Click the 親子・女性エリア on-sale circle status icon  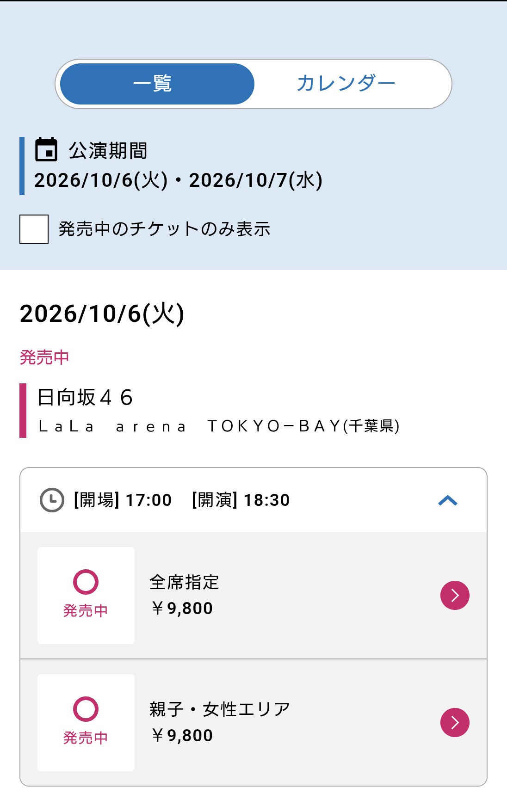[x=86, y=709]
